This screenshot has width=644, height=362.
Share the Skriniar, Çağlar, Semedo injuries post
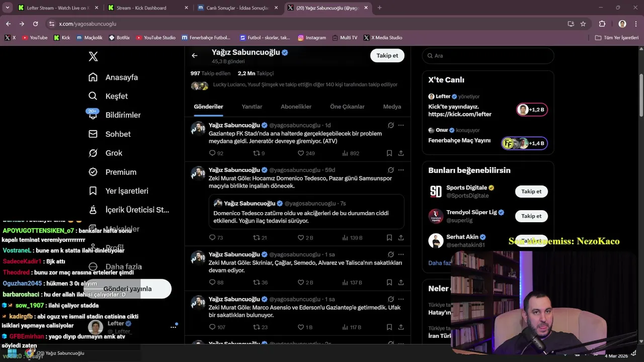tap(401, 283)
